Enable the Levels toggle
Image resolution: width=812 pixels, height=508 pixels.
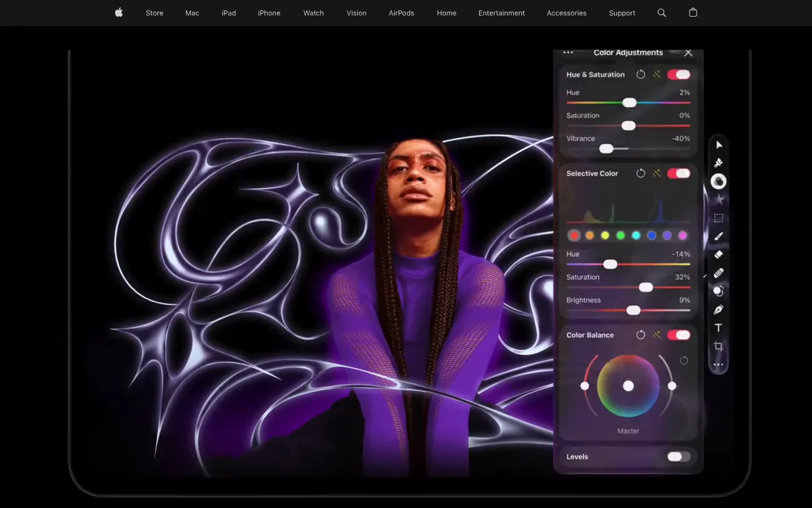point(679,457)
